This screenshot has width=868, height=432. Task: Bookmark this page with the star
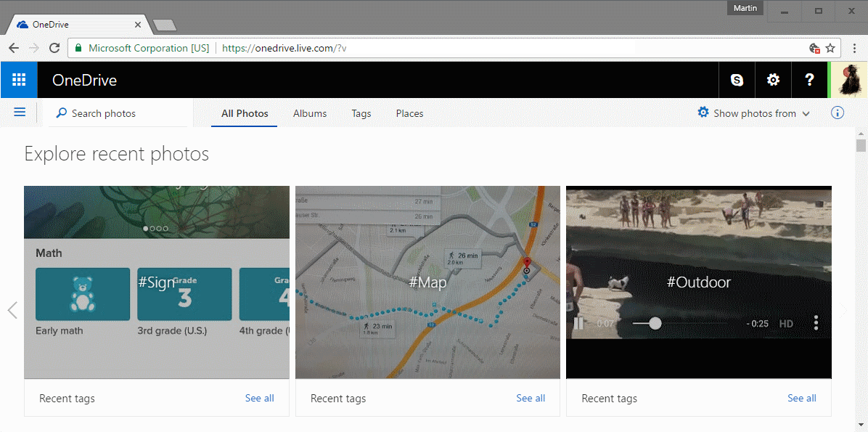pyautogui.click(x=830, y=48)
